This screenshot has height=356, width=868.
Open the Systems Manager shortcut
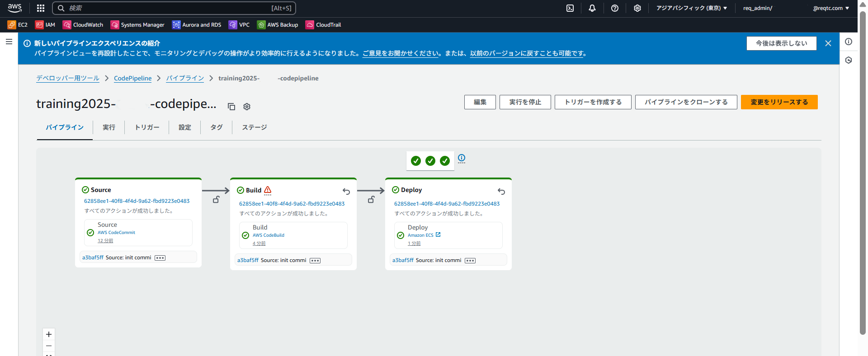(137, 25)
